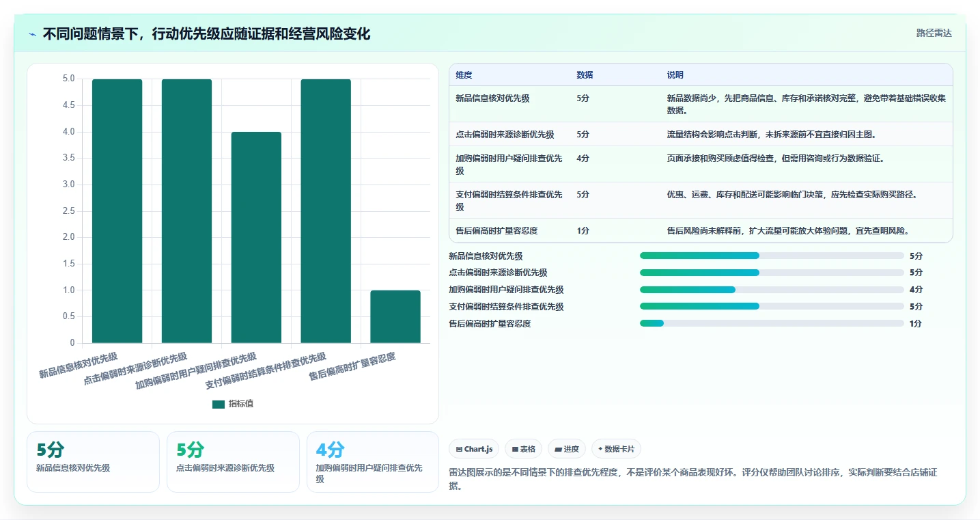
Task: Select the 4.0 bar for 加购偏弱时用户疑问排查优先级
Action: [256, 237]
